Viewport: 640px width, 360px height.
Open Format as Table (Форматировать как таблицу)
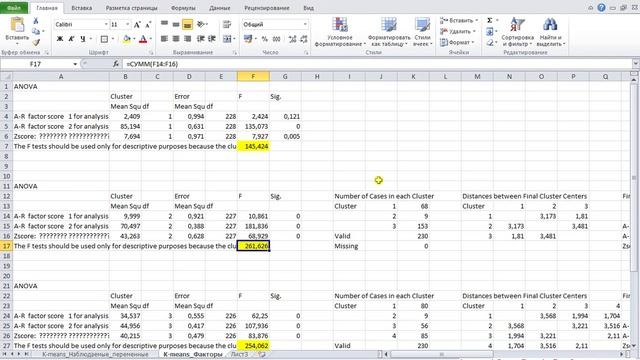(x=388, y=32)
